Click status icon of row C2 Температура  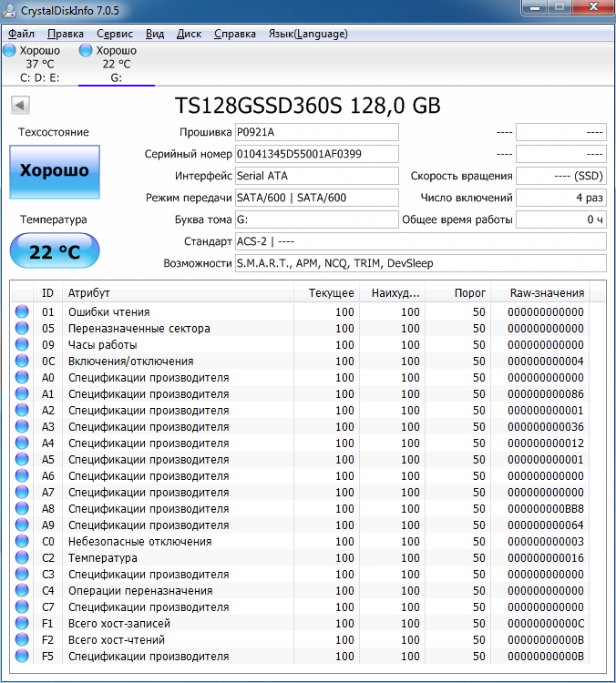click(22, 557)
